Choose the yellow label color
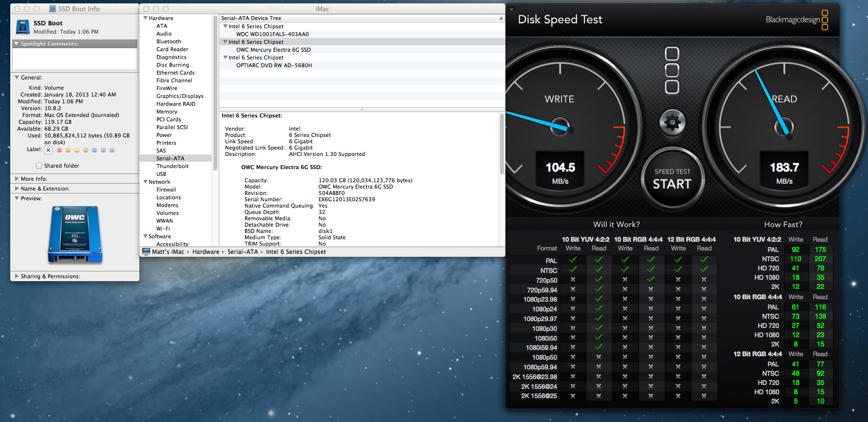This screenshot has width=868, height=422. (77, 150)
